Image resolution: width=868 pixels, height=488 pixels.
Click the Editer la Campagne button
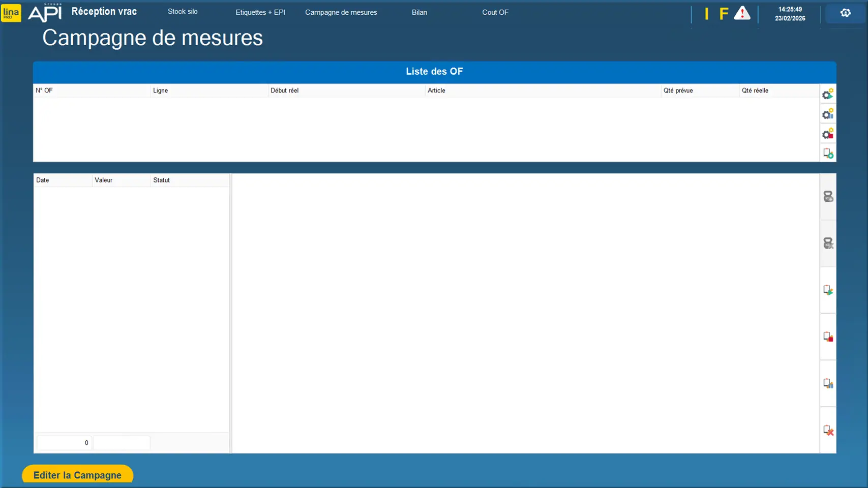tap(77, 475)
